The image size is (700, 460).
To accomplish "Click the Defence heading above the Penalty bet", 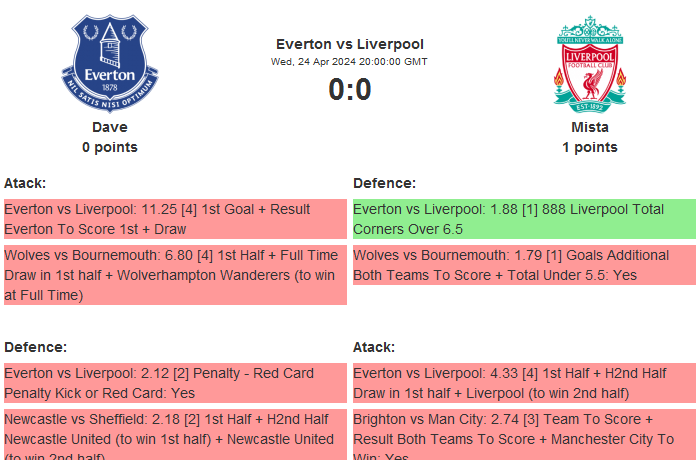I will point(35,347).
